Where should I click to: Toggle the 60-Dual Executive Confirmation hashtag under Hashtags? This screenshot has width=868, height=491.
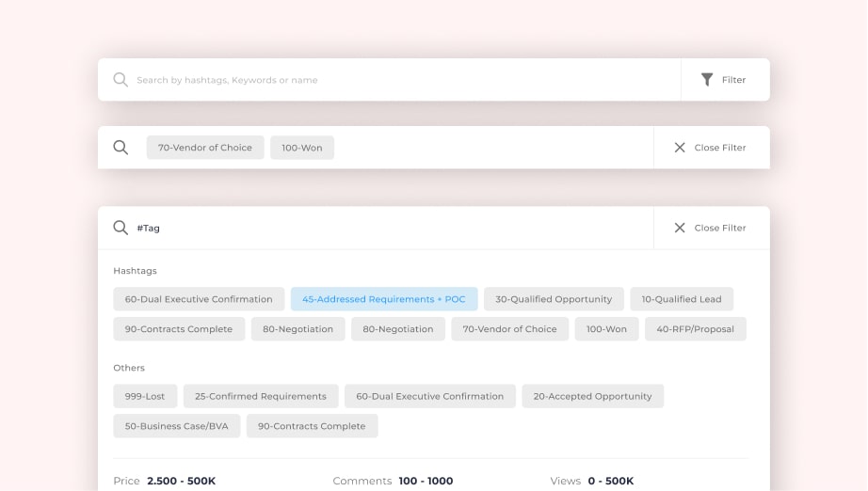[x=199, y=299]
